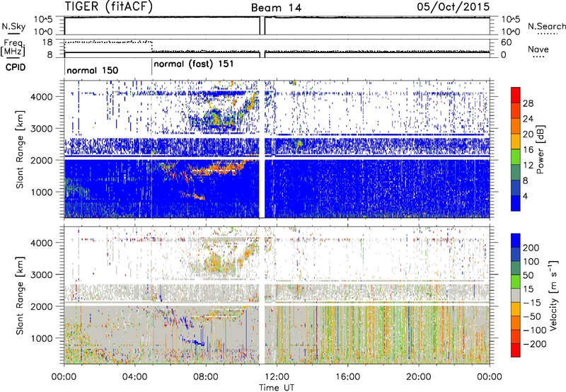
Task: Select the 'normal (fast) 151' CPID entry
Action: (193, 64)
